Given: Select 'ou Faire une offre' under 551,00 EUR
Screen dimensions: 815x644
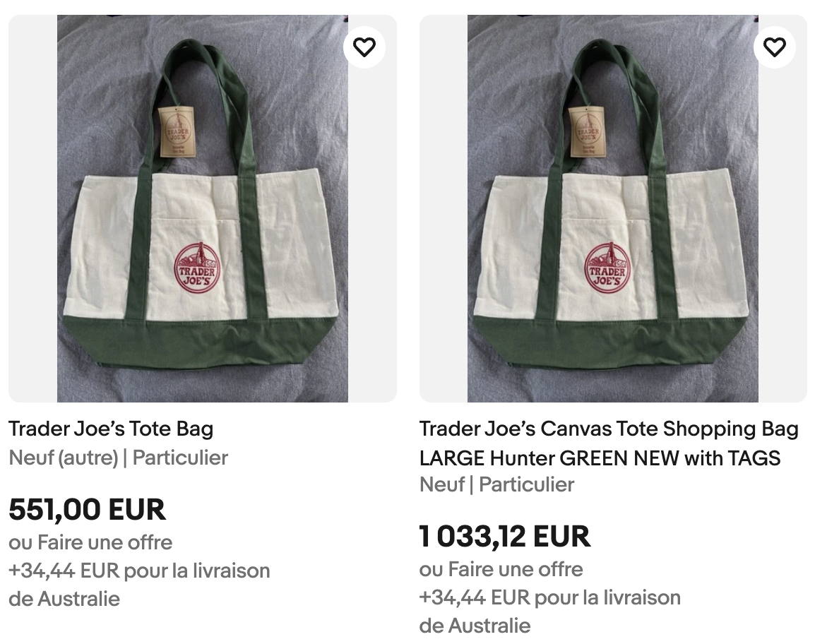Looking at the screenshot, I should coord(90,543).
